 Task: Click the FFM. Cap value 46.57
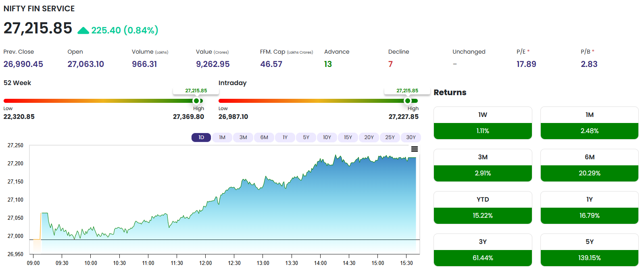[x=271, y=64]
